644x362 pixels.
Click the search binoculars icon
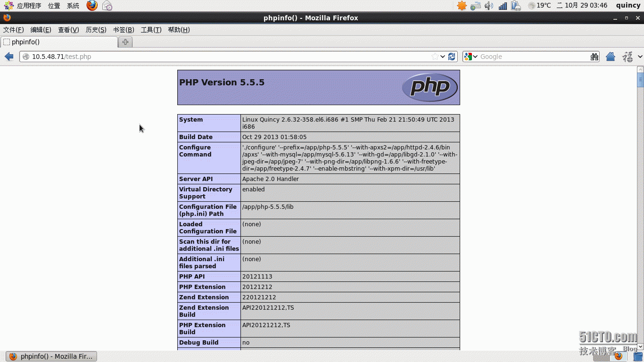coord(594,57)
